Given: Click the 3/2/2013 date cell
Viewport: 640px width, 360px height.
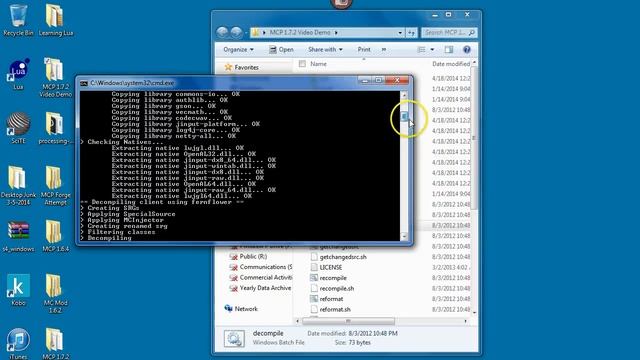Looking at the screenshot, I should [x=451, y=267].
